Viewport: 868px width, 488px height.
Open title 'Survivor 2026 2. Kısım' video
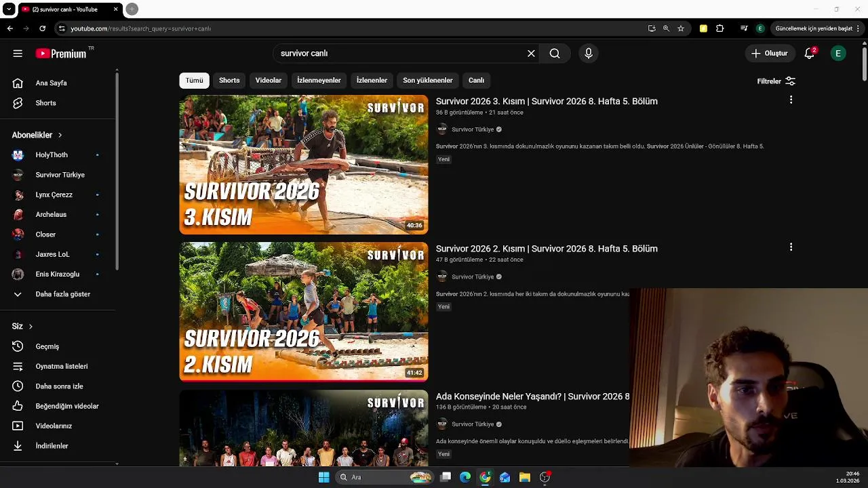[x=547, y=249]
